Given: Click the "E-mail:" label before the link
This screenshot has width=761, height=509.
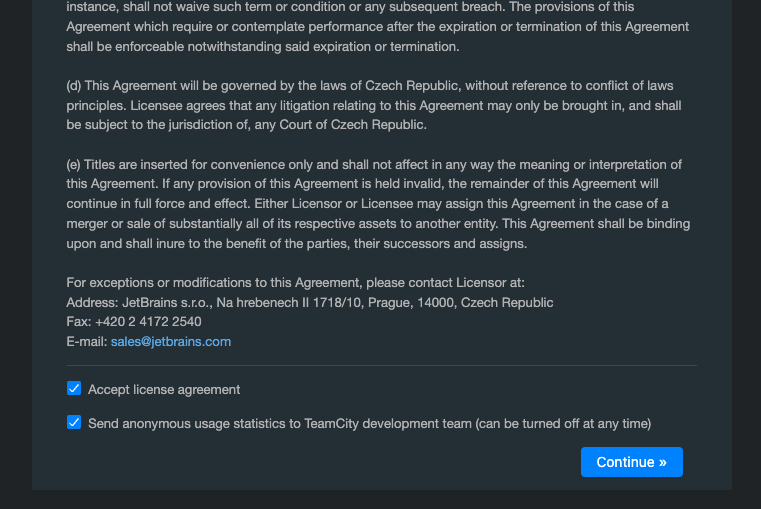Looking at the screenshot, I should [87, 341].
